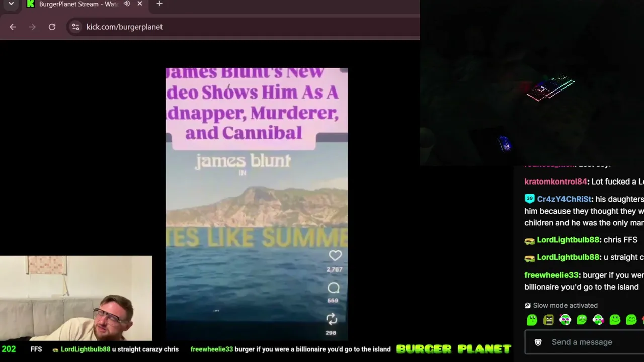Select the streamer webcam overlay

point(76,299)
